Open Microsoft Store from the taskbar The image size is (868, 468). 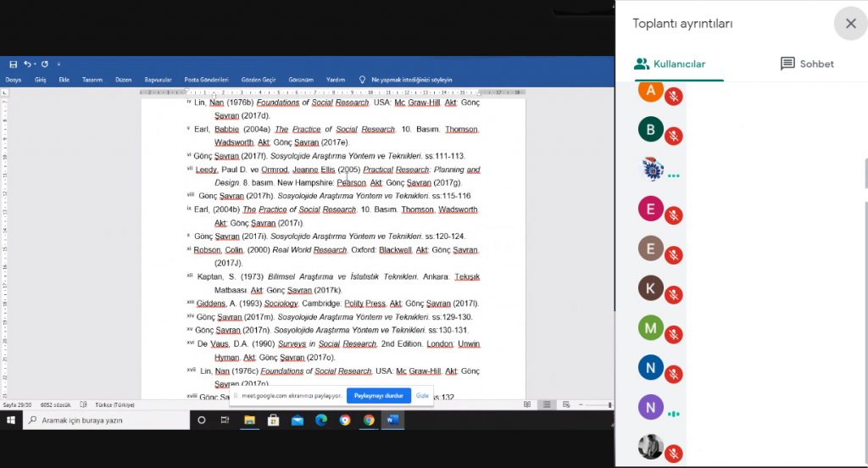coord(274,420)
